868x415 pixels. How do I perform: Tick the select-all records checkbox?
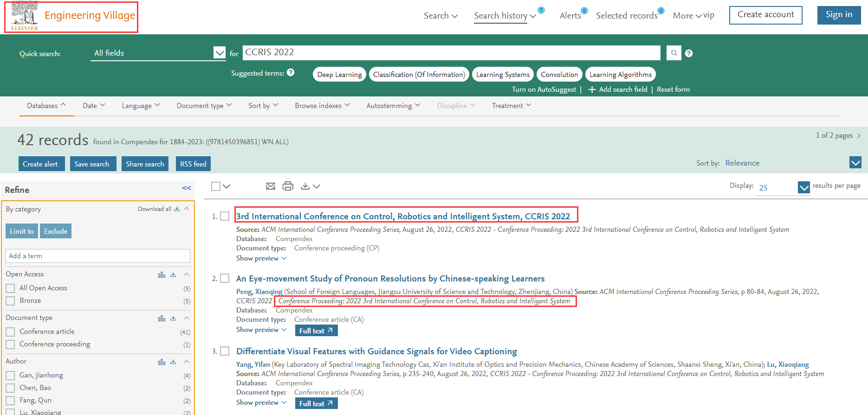tap(216, 186)
